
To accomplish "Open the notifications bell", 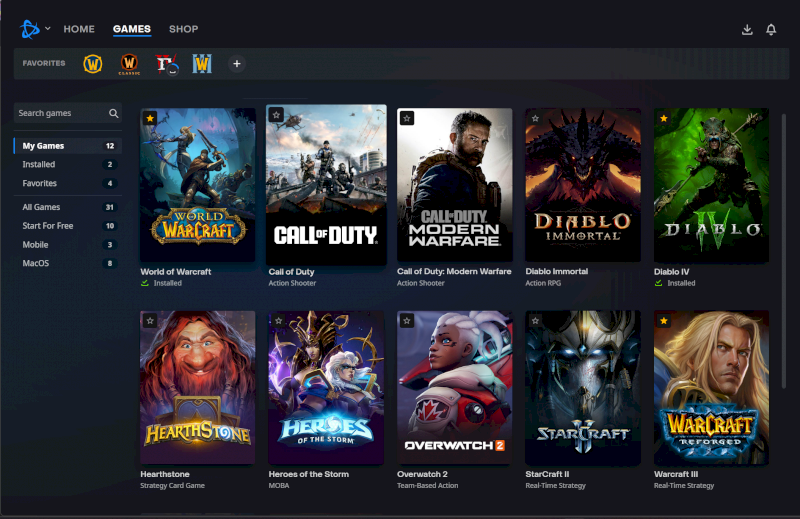I will 771,30.
